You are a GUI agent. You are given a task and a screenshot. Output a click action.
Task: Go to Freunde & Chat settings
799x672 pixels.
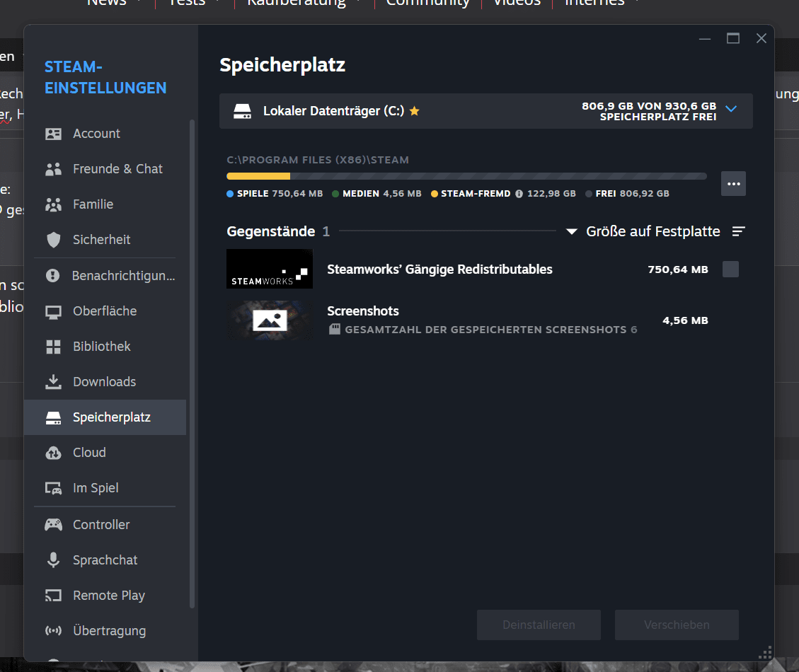(x=105, y=169)
